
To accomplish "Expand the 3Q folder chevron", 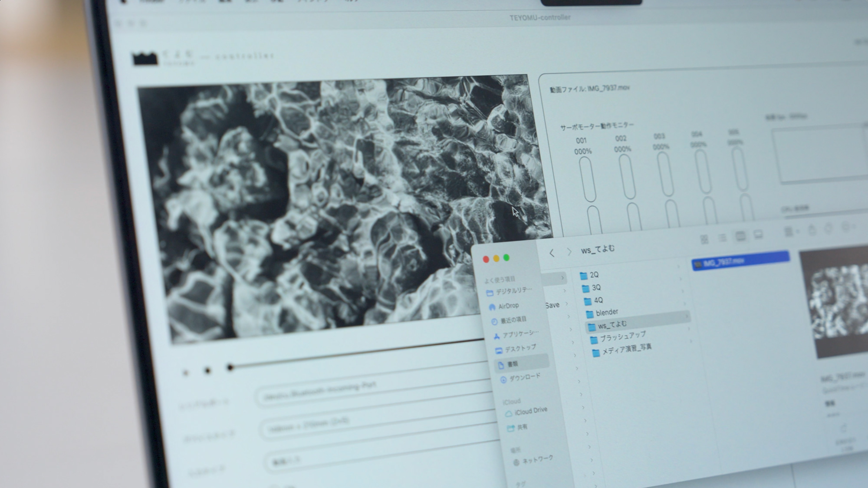I will point(680,279).
